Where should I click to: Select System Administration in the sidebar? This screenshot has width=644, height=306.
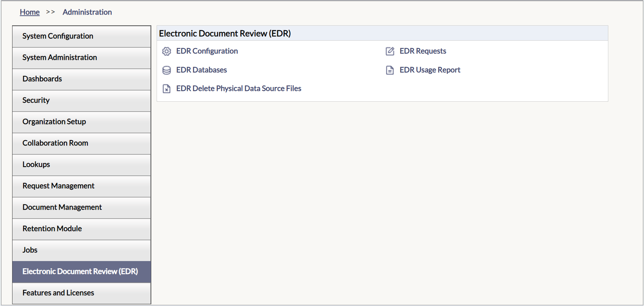82,58
